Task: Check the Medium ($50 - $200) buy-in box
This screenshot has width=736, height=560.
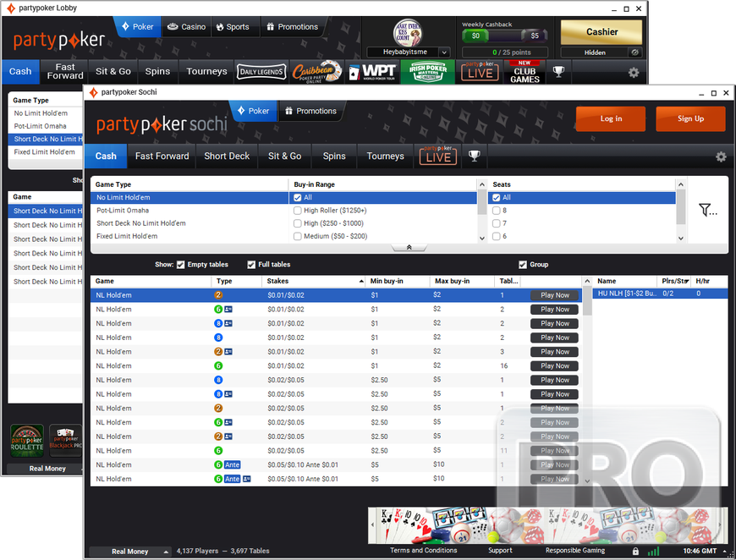Action: (297, 236)
